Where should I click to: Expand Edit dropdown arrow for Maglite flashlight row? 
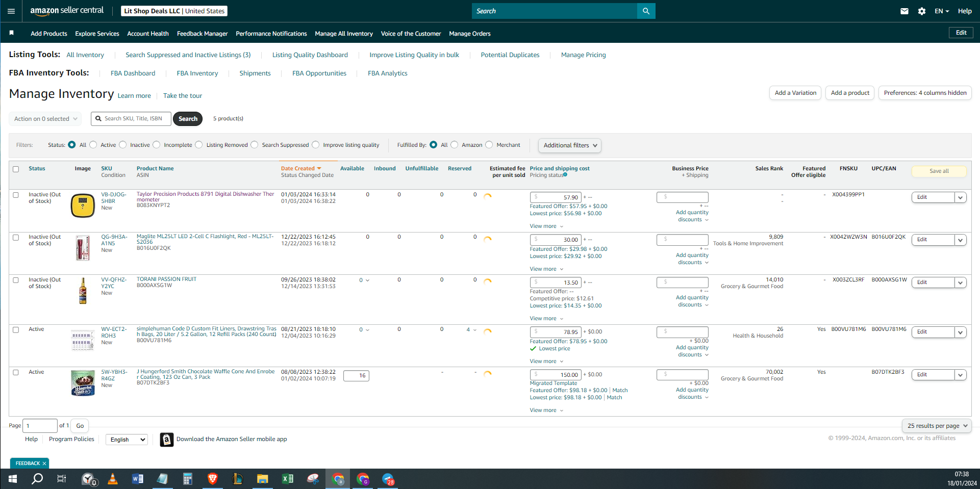click(x=961, y=240)
